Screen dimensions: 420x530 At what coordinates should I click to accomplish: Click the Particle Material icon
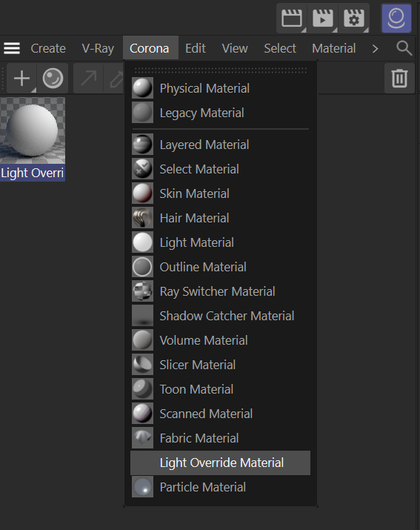click(142, 487)
